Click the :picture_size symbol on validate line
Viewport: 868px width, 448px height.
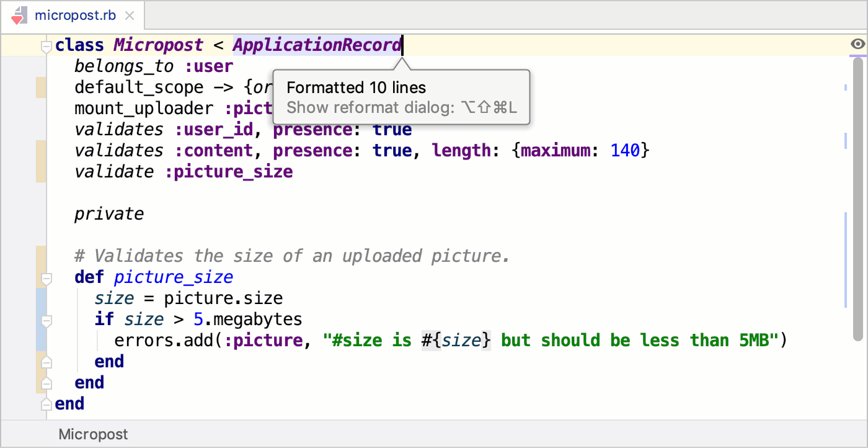(x=229, y=171)
